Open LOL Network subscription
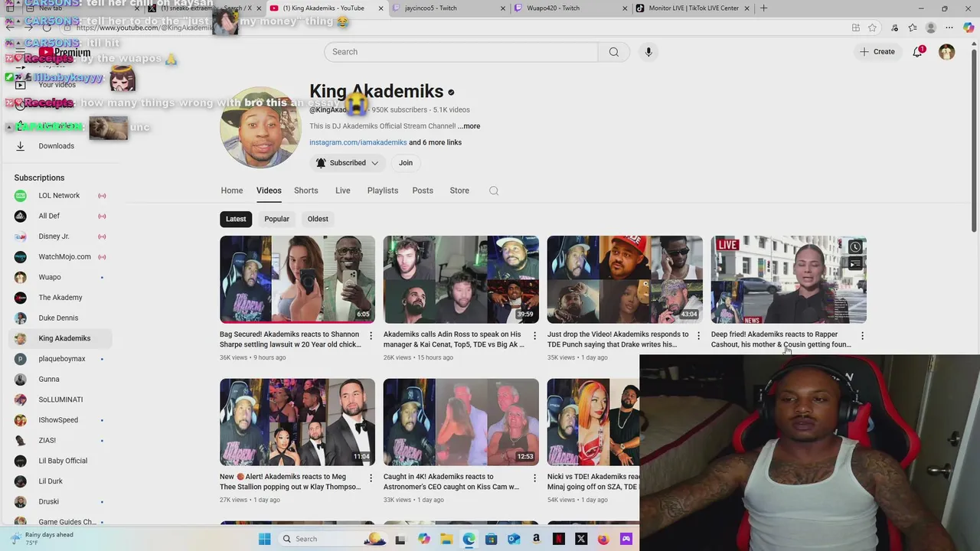 [x=59, y=196]
